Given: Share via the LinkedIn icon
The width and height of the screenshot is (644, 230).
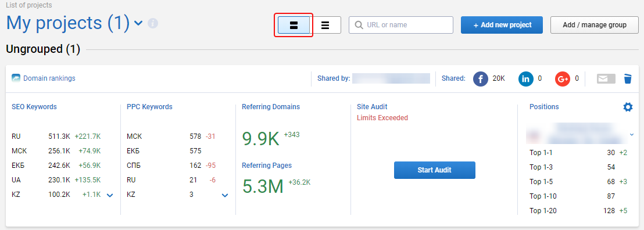Looking at the screenshot, I should (525, 78).
